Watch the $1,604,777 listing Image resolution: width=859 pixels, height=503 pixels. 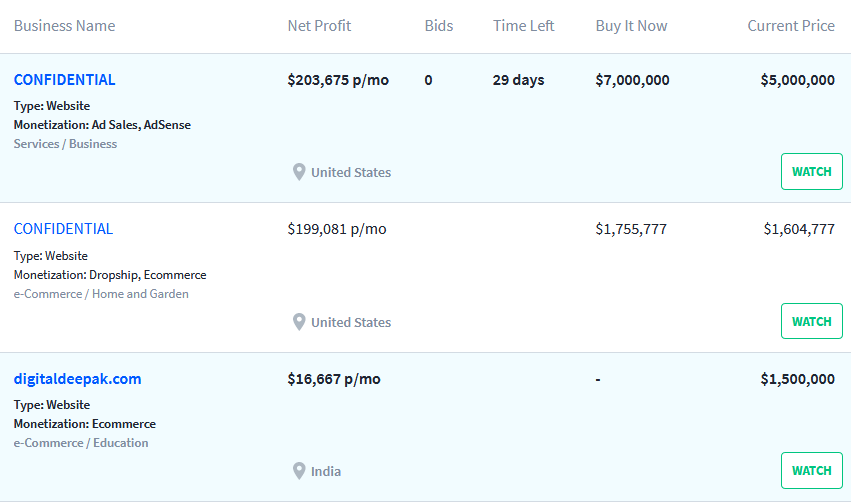(811, 322)
